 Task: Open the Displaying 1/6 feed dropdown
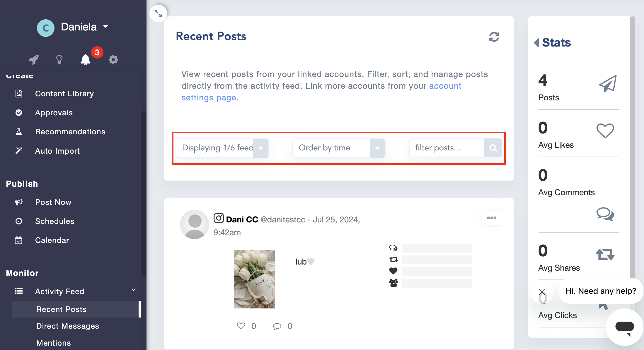[261, 148]
